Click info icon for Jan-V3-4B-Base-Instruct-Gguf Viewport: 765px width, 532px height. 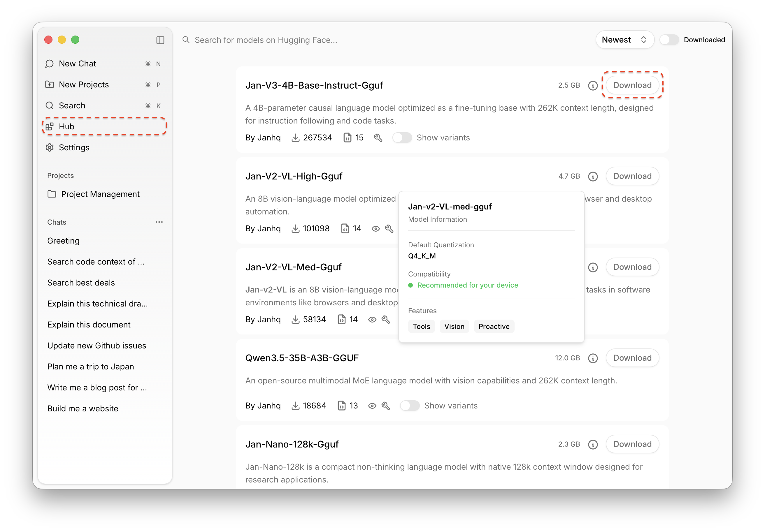[x=593, y=86]
